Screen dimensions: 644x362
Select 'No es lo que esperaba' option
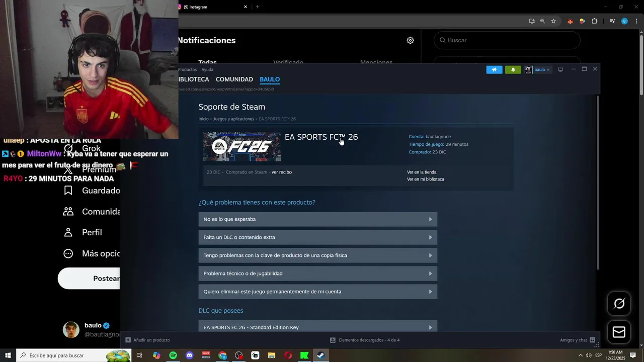[318, 219]
